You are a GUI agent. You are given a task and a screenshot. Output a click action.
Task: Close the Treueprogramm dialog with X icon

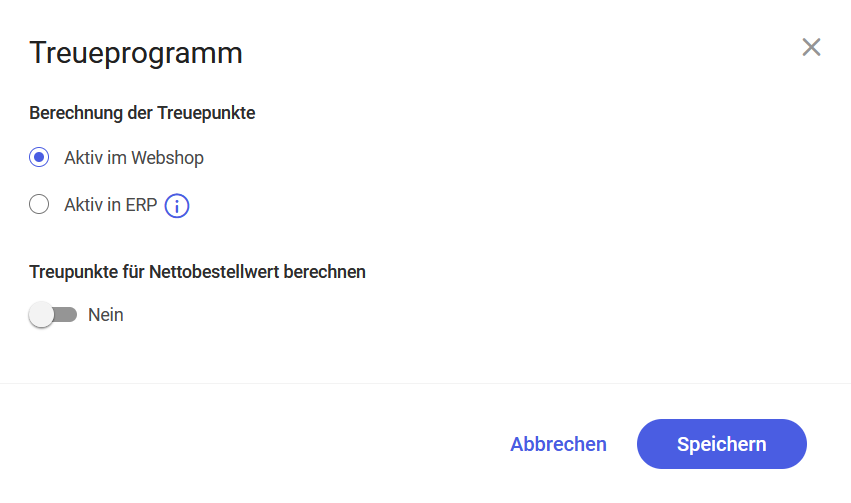click(x=811, y=47)
